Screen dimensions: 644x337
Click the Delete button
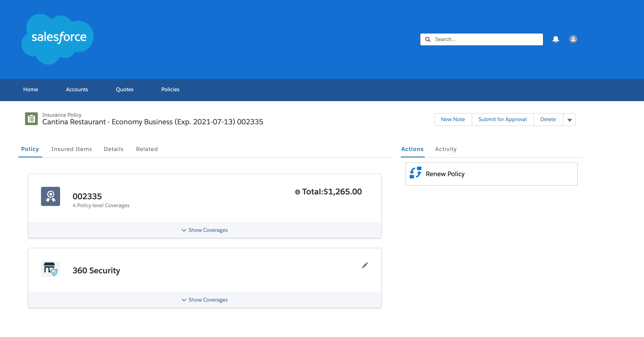[x=548, y=120]
